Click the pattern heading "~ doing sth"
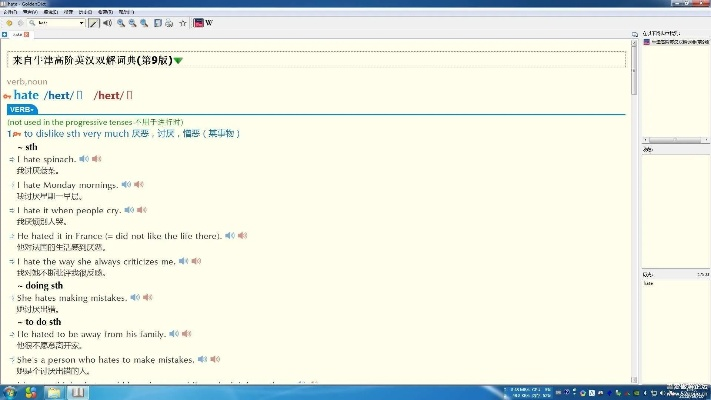Viewport: 711px width, 400px height. click(40, 285)
